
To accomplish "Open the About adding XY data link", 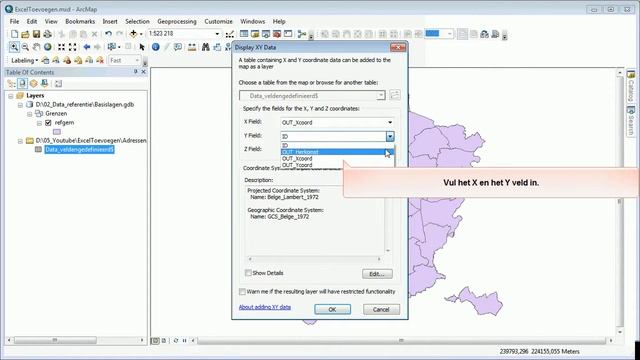I will tap(264, 307).
